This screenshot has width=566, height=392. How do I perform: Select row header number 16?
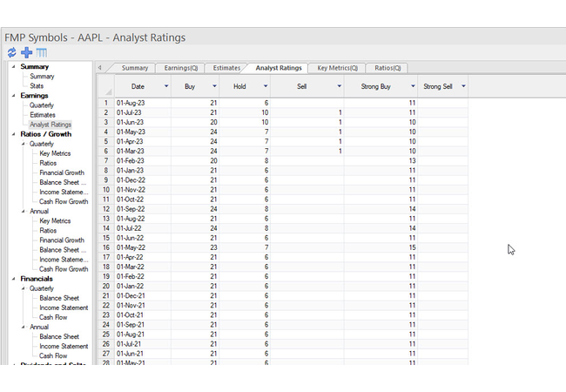106,247
